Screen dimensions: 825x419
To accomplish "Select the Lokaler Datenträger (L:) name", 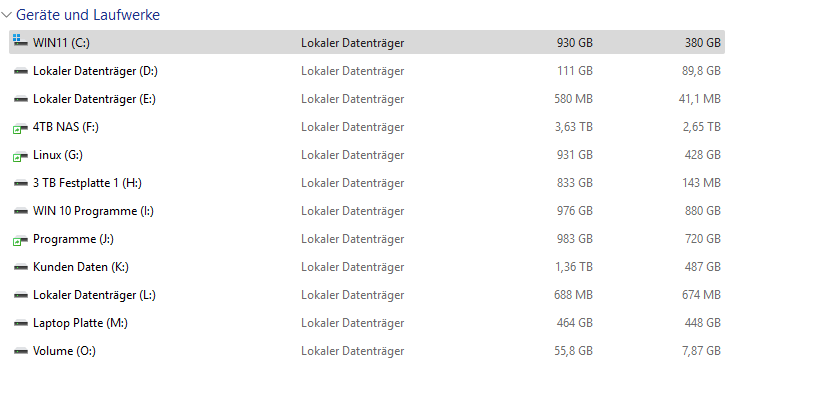I will 94,295.
